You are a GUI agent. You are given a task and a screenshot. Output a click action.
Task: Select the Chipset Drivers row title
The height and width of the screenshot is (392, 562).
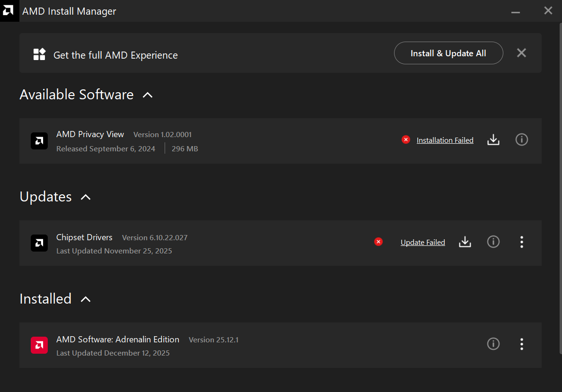point(84,237)
